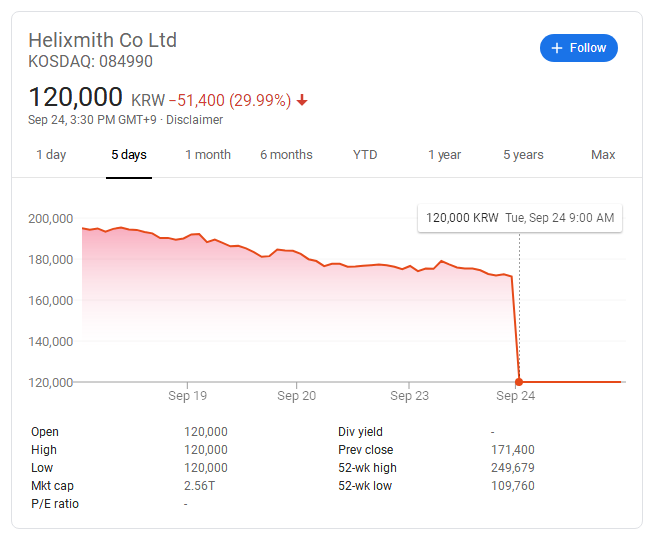This screenshot has width=657, height=539.
Task: Select the Max time range tab
Action: point(603,155)
